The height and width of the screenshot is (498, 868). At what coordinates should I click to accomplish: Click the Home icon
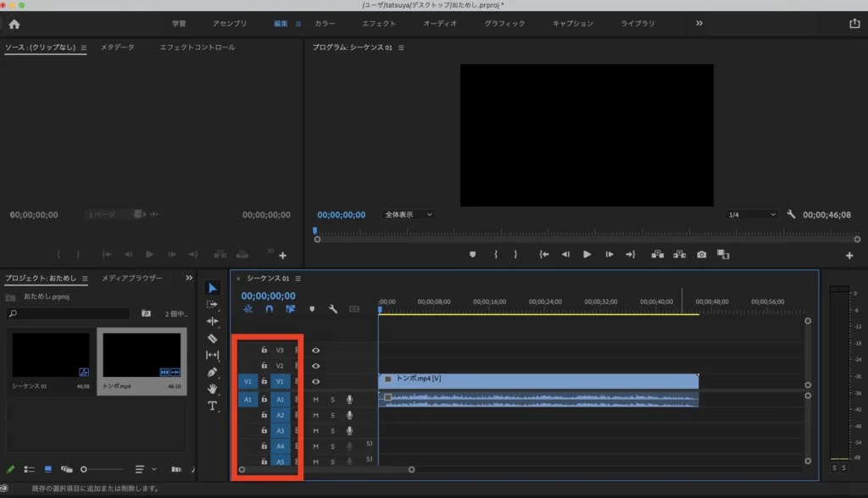(x=14, y=24)
